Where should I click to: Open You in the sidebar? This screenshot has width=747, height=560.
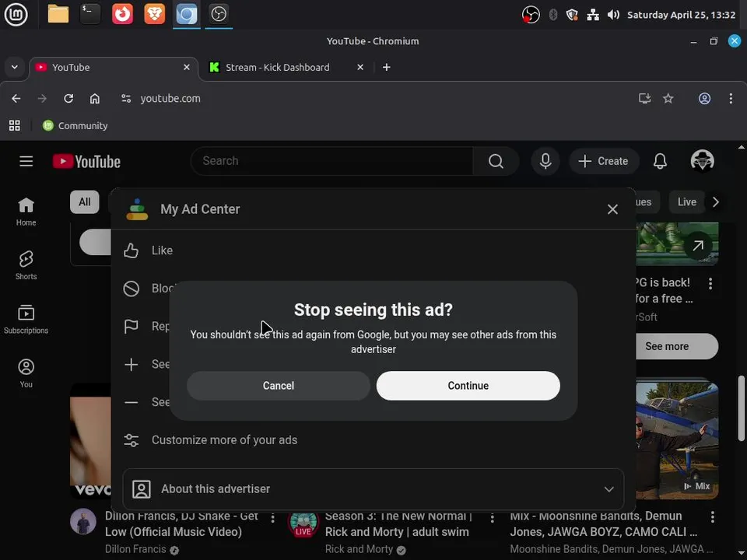pyautogui.click(x=26, y=373)
